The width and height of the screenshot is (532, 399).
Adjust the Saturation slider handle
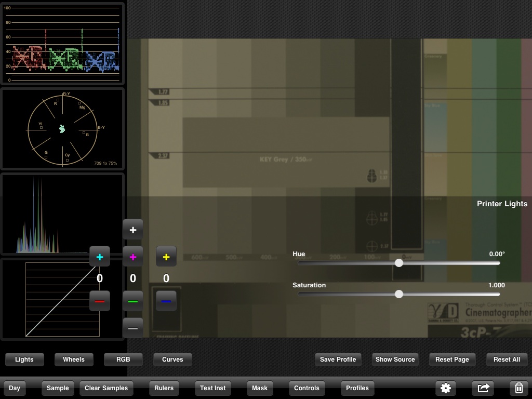point(399,294)
